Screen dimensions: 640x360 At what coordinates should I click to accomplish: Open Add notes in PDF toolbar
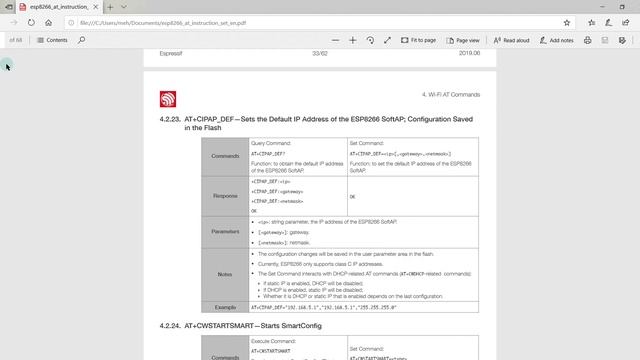556,40
